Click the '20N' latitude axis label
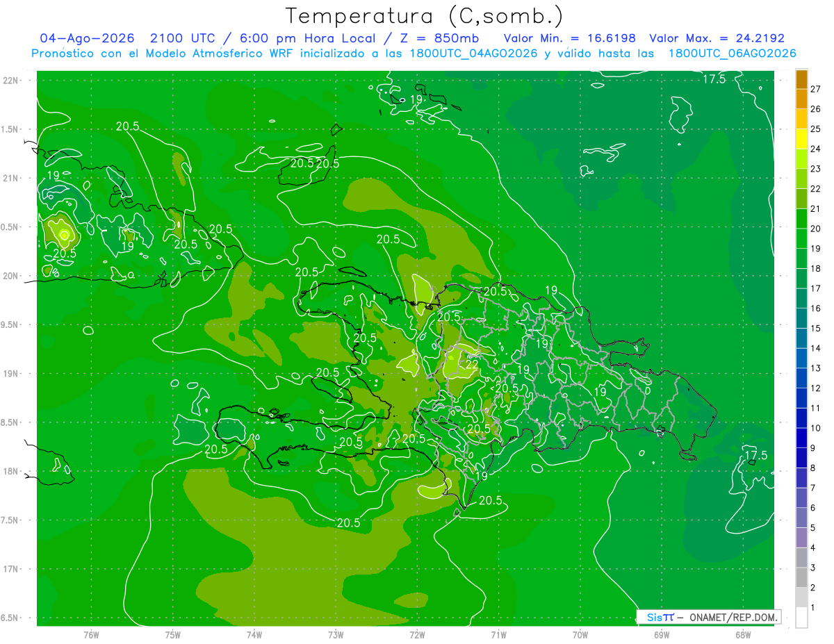Image resolution: width=834 pixels, height=644 pixels. point(10,276)
